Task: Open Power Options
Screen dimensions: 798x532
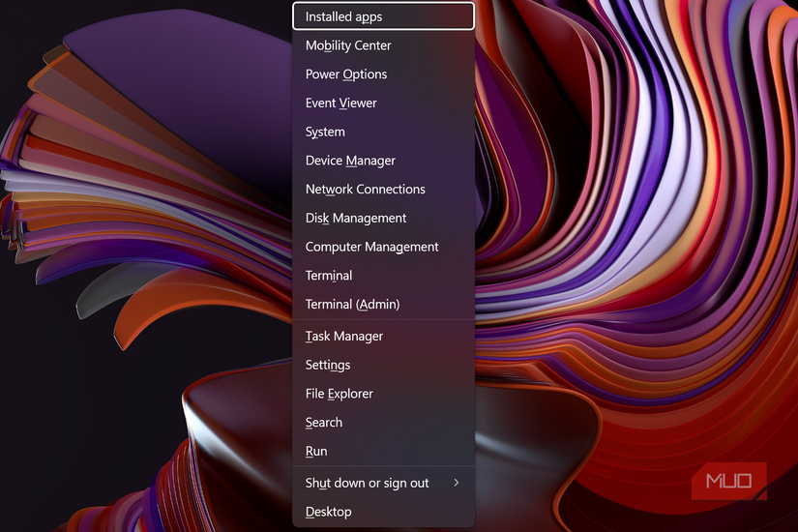Action: pos(383,74)
